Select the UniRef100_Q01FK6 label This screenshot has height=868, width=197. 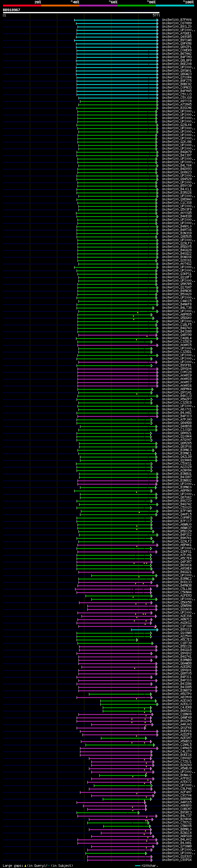pos(177,728)
